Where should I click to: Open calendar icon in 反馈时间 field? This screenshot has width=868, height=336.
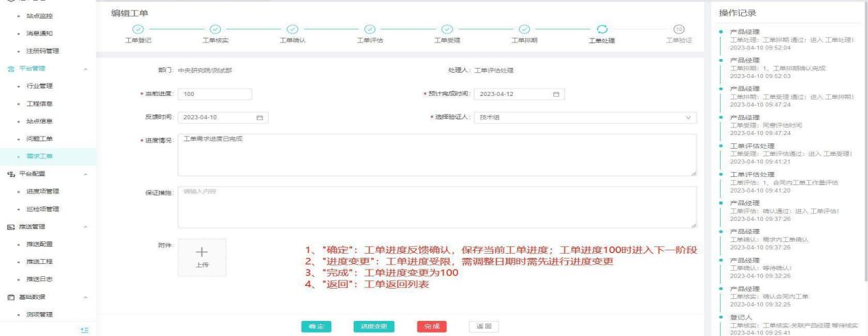(x=259, y=117)
